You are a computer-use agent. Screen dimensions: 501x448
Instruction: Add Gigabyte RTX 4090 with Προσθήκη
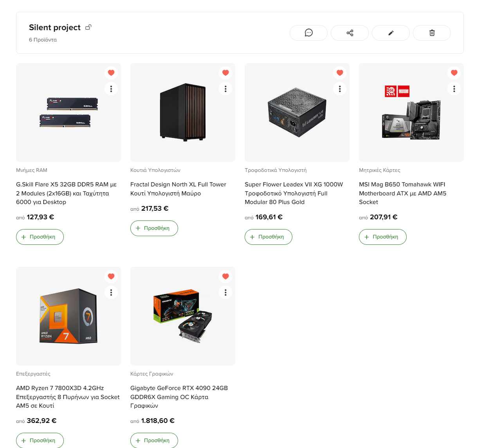(x=154, y=440)
